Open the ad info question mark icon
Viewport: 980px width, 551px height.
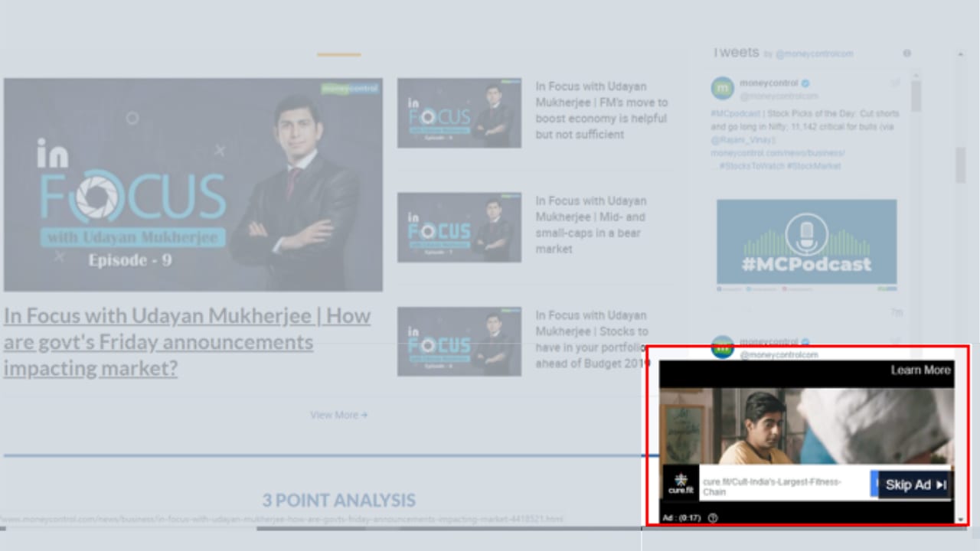coord(713,518)
